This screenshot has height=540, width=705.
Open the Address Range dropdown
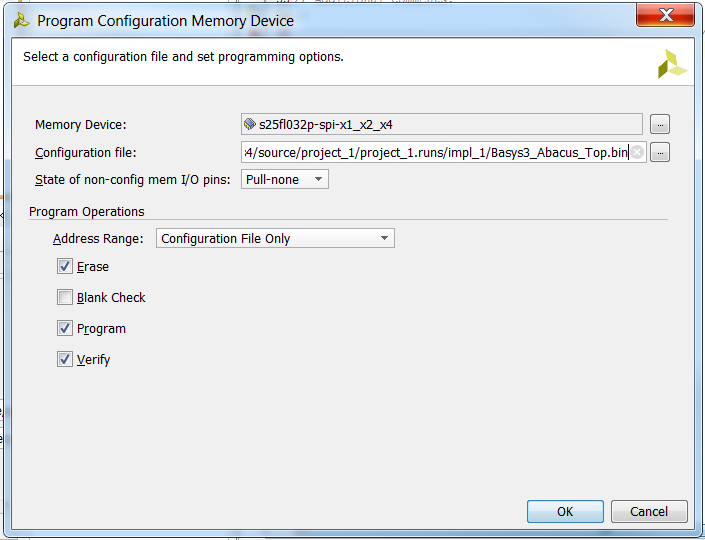[x=275, y=238]
